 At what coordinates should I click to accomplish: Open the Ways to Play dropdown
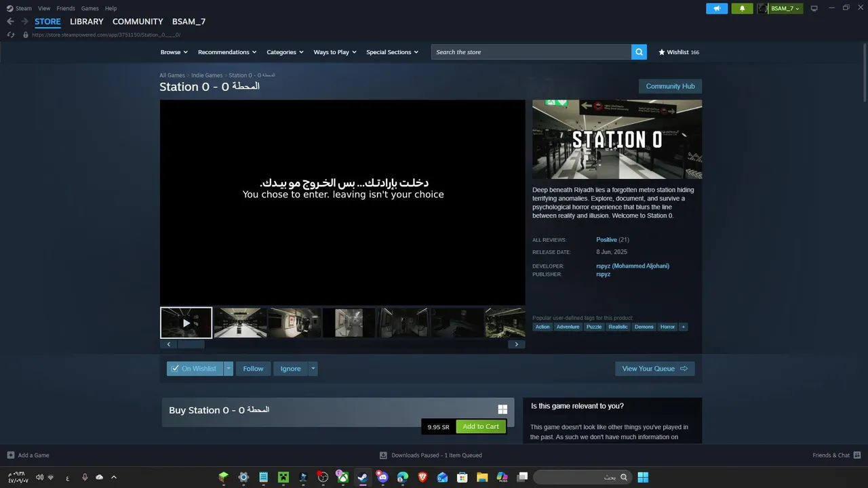(x=335, y=52)
